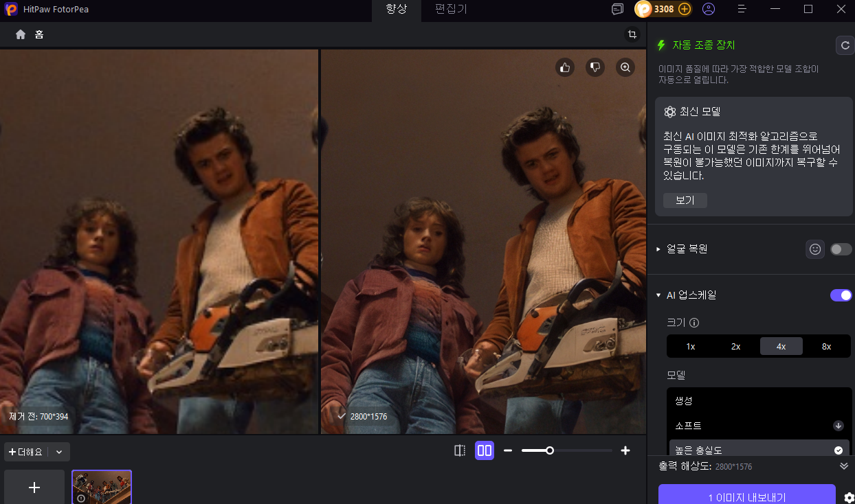This screenshot has width=855, height=504.
Task: Click the output resolution 2800*1576 text
Action: [733, 467]
